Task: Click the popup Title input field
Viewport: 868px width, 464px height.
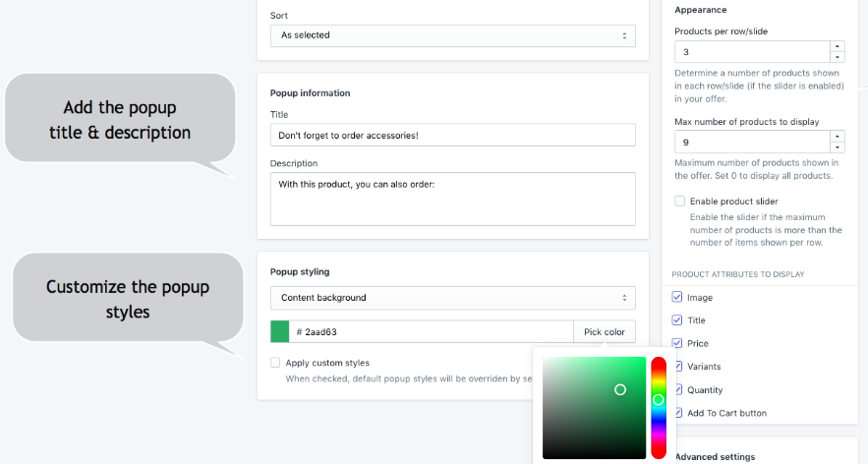Action: point(452,135)
